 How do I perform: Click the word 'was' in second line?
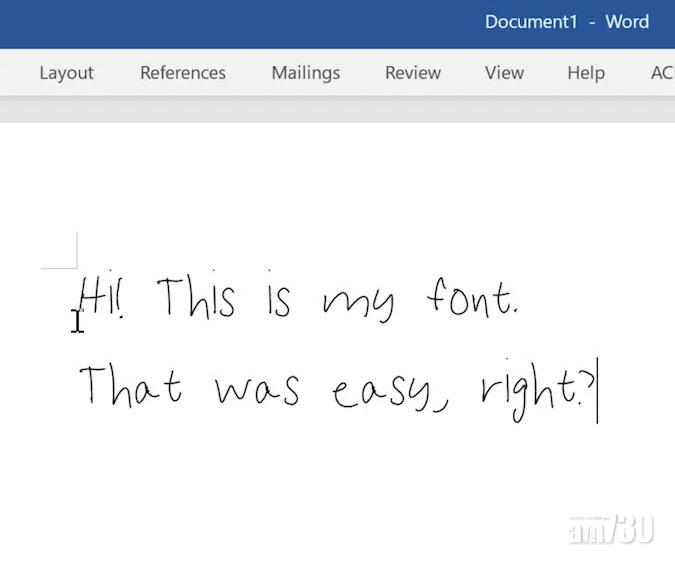tap(257, 388)
